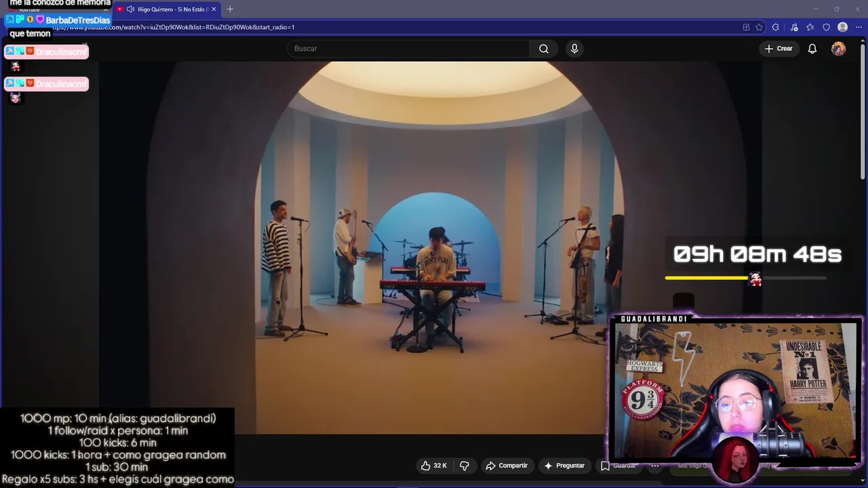Click the first Draculinacml chat badge
868x488 pixels.
click(46, 52)
